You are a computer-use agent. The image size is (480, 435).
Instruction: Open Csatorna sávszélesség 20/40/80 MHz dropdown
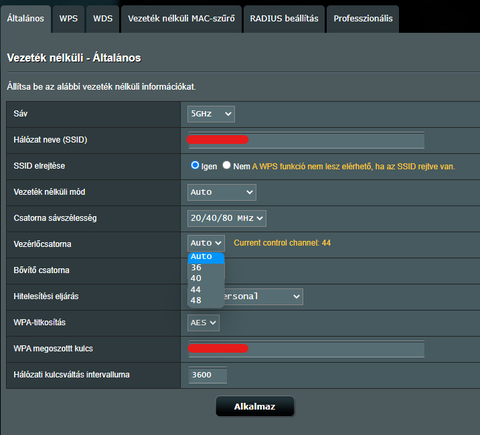click(227, 218)
